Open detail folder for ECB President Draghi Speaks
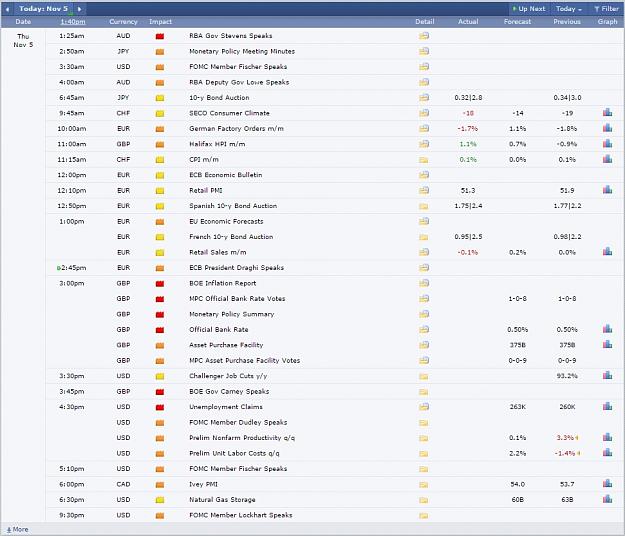 tap(424, 268)
